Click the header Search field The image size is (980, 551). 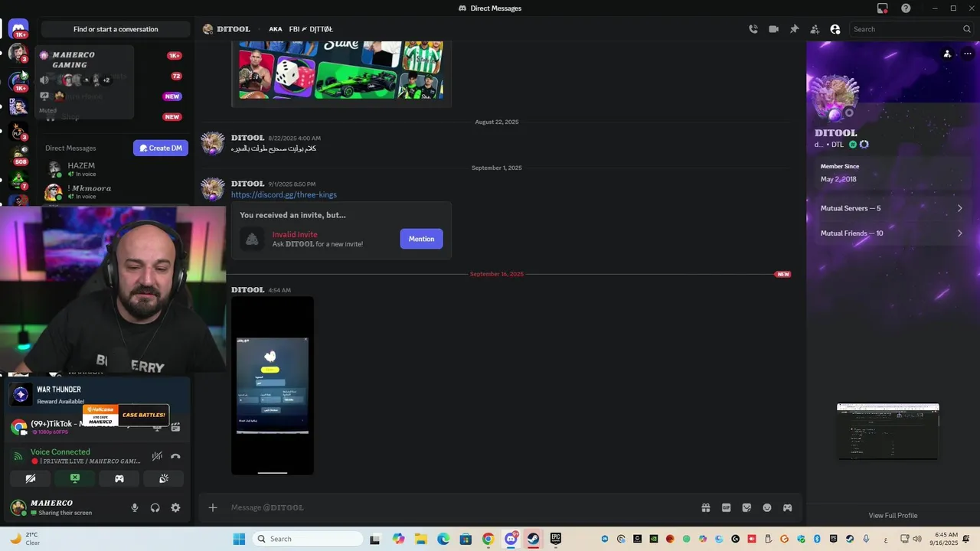click(911, 29)
